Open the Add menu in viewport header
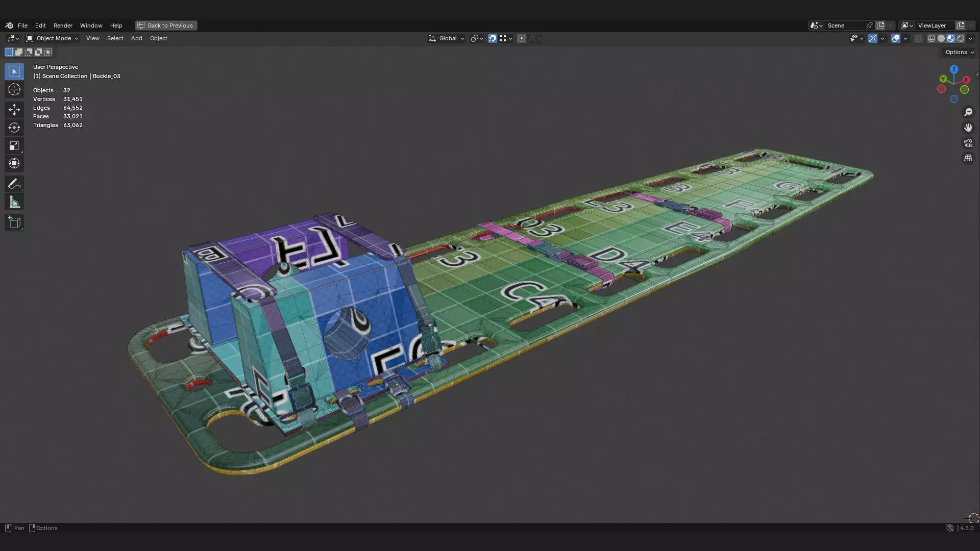Screen dimensions: 980x551 coord(136,38)
